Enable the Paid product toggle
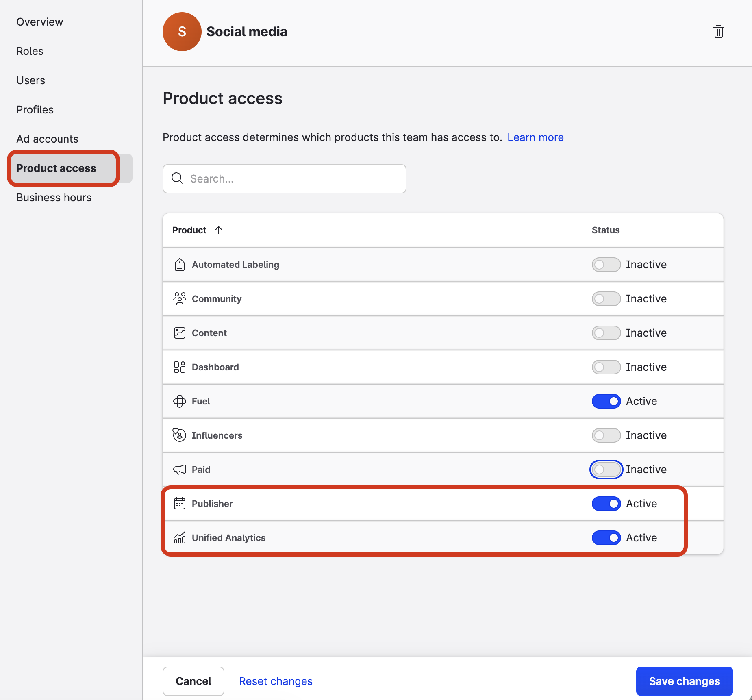Viewport: 752px width, 700px height. click(x=606, y=470)
